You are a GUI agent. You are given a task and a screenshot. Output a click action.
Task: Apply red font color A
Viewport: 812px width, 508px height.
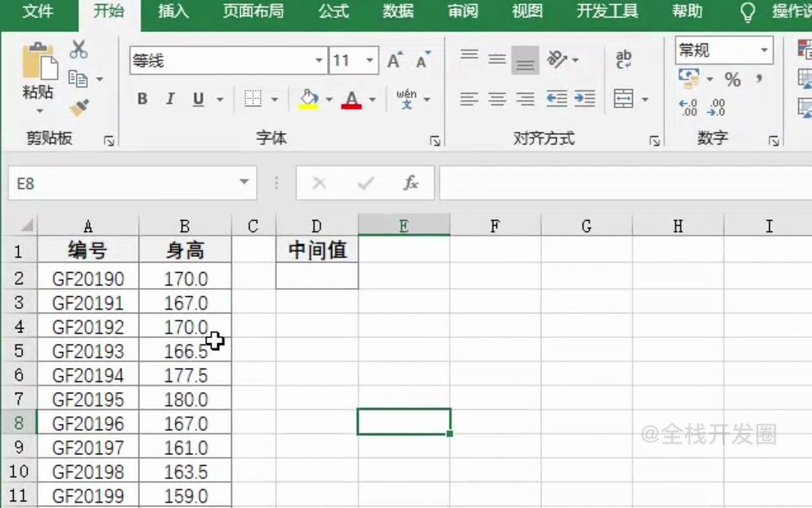[x=351, y=99]
